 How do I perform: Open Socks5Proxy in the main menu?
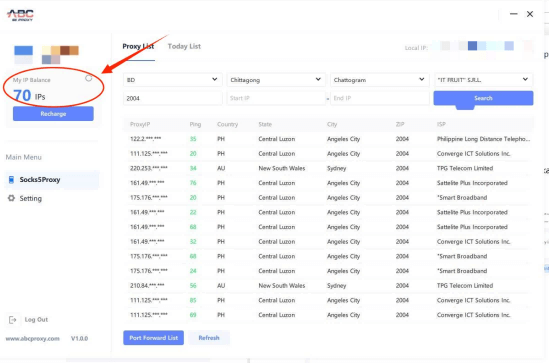point(52,180)
